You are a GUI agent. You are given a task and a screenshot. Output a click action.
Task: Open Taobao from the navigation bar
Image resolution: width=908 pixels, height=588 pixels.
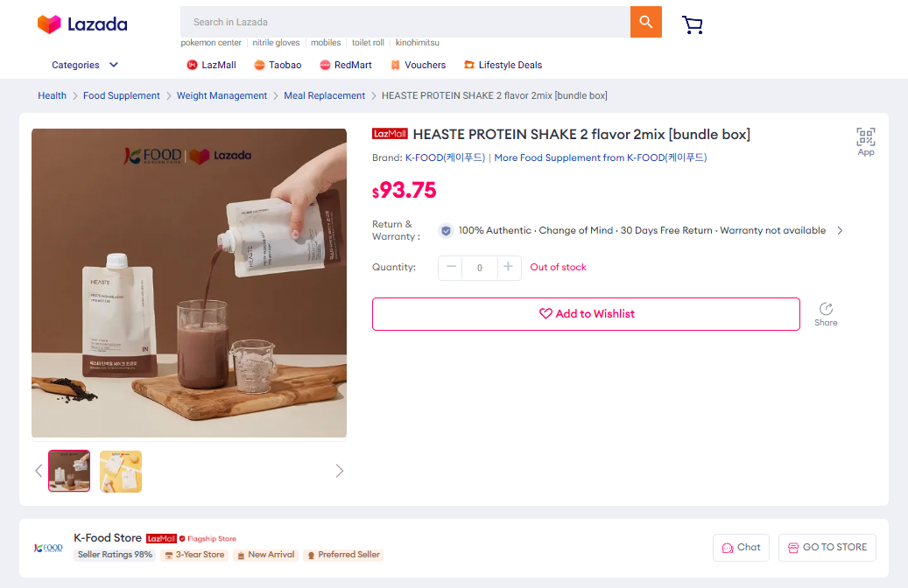pyautogui.click(x=278, y=65)
